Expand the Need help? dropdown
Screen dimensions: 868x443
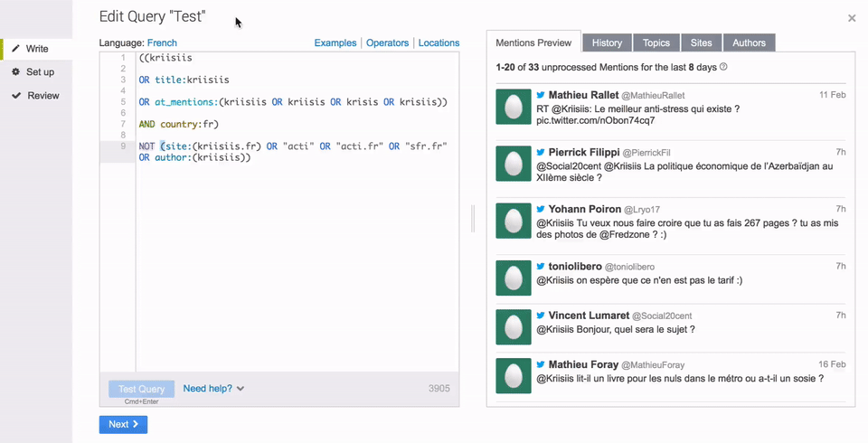pos(213,389)
